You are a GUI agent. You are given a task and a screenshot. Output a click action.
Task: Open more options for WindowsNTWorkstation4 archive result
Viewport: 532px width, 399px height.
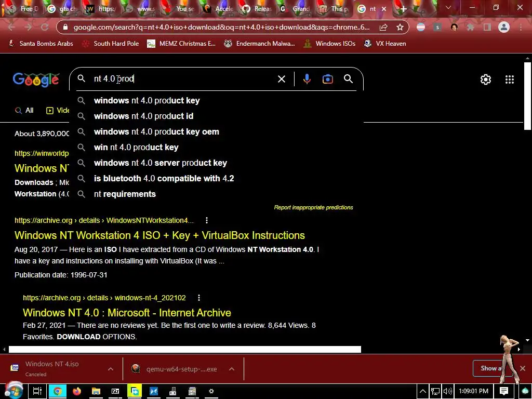207,220
